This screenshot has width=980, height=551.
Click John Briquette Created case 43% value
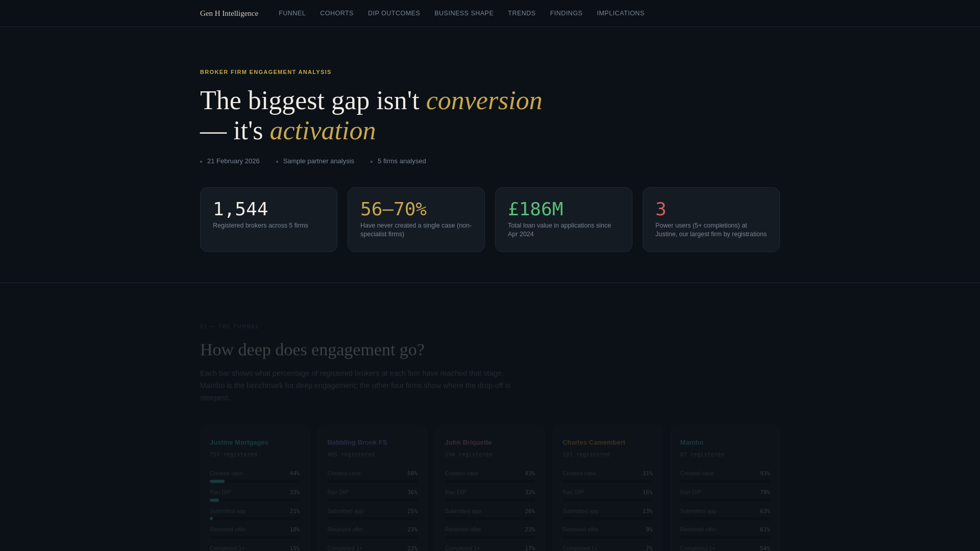pyautogui.click(x=530, y=473)
